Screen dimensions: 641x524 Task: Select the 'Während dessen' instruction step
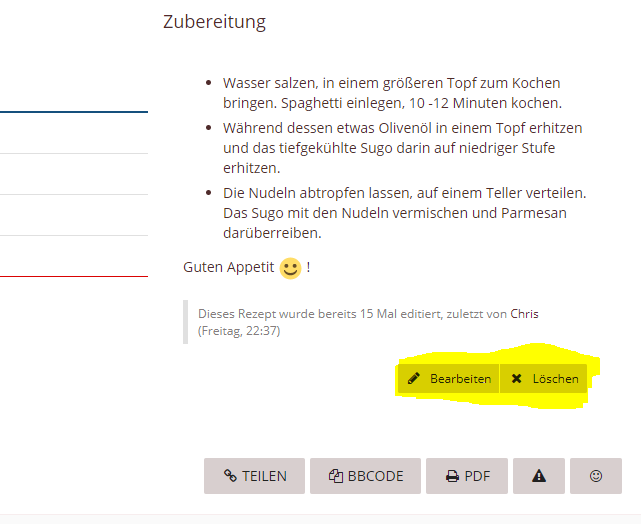click(402, 148)
